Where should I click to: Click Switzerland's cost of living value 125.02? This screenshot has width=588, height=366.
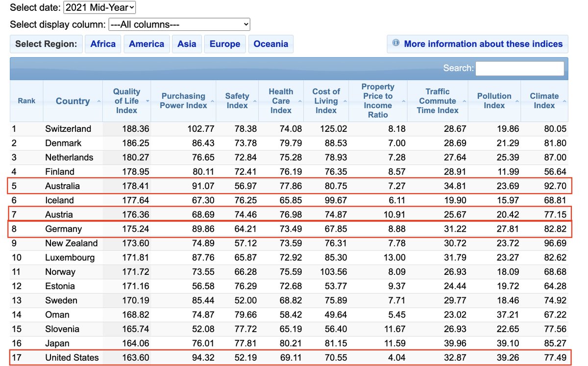coord(333,129)
